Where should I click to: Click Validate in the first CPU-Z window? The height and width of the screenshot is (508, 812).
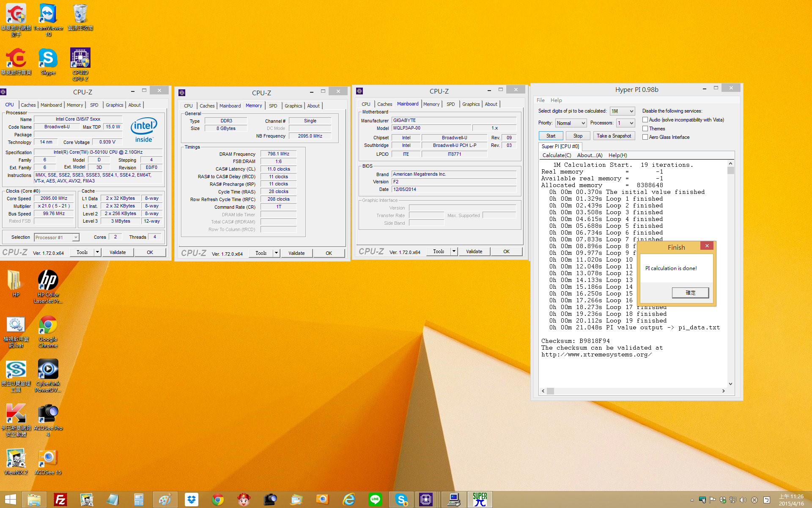[x=118, y=252]
